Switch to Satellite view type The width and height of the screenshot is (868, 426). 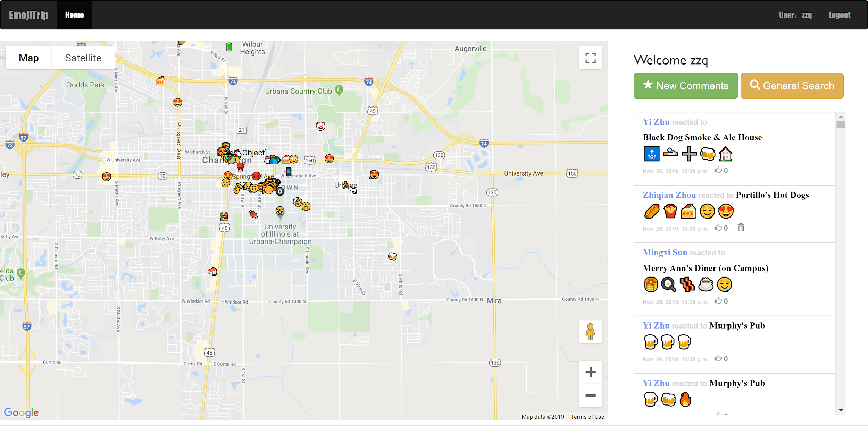(x=83, y=58)
